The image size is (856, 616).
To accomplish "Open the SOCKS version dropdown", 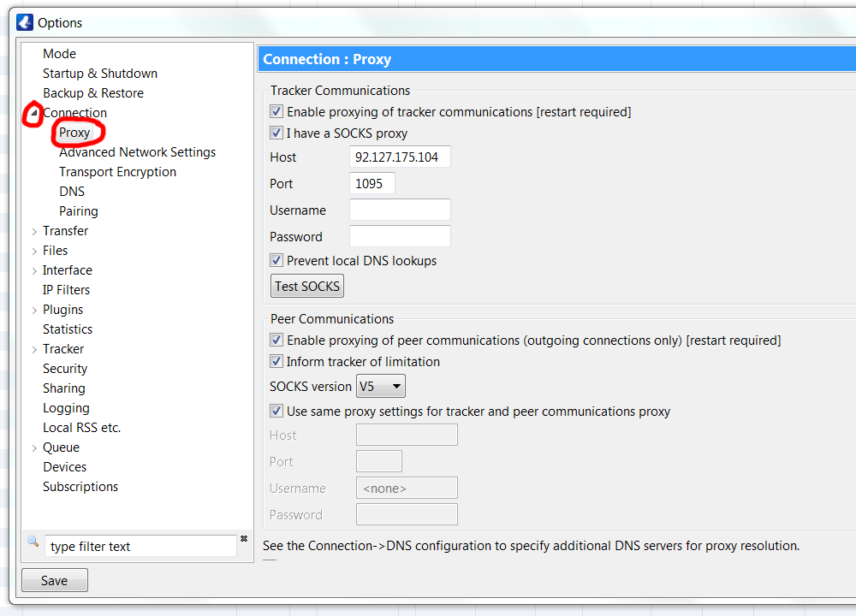I will pyautogui.click(x=381, y=387).
